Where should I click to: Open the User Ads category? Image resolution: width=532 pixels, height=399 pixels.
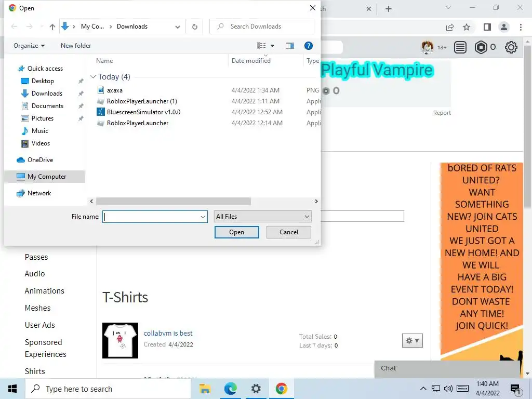click(39, 325)
